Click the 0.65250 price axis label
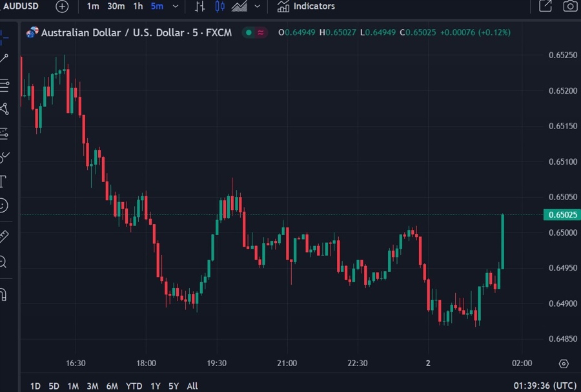 563,55
